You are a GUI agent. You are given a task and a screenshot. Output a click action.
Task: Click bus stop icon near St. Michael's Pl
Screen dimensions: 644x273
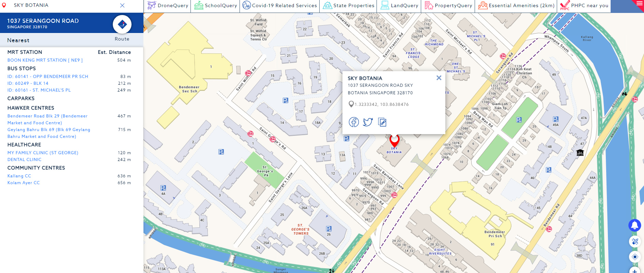pos(503,56)
